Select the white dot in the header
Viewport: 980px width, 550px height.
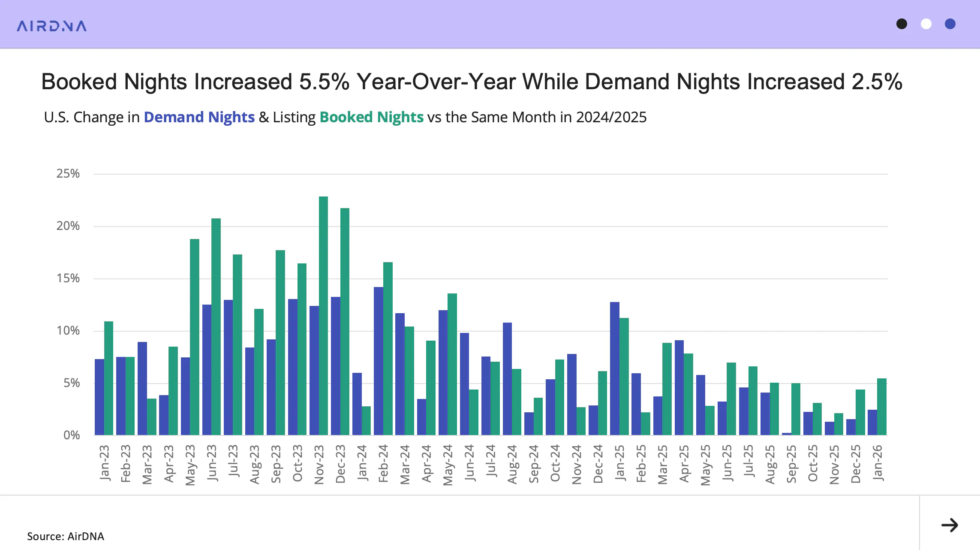(x=926, y=24)
